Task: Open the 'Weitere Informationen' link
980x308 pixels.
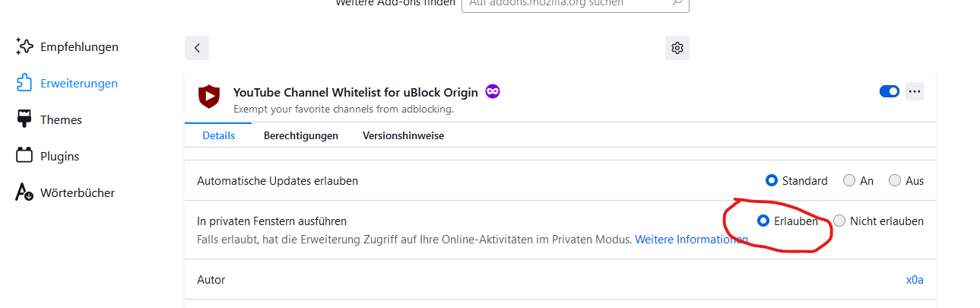Action: [x=691, y=240]
